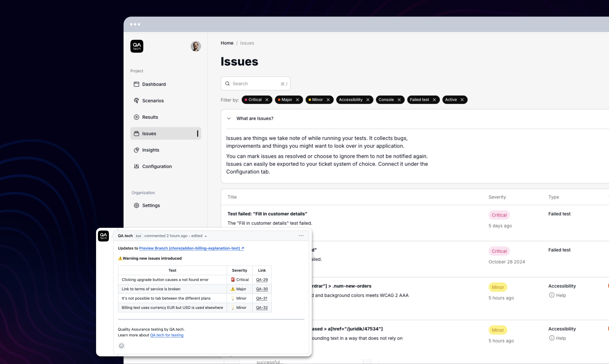Image resolution: width=609 pixels, height=364 pixels.
Task: Click Failed test type in first issue row
Action: click(559, 214)
